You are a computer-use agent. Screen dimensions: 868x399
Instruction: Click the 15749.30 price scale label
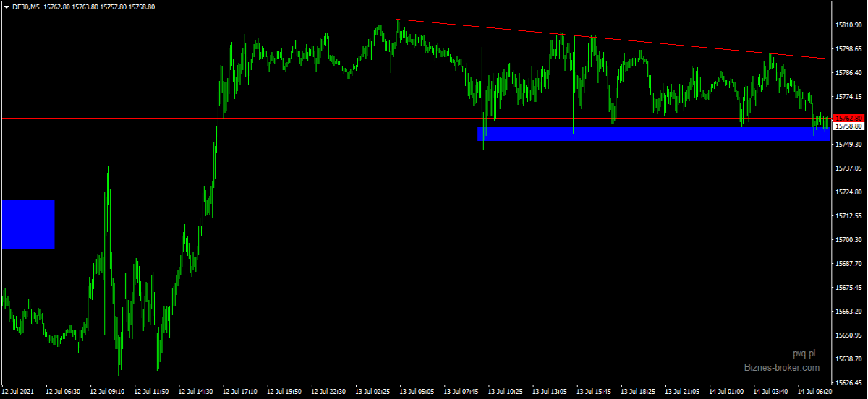click(848, 145)
